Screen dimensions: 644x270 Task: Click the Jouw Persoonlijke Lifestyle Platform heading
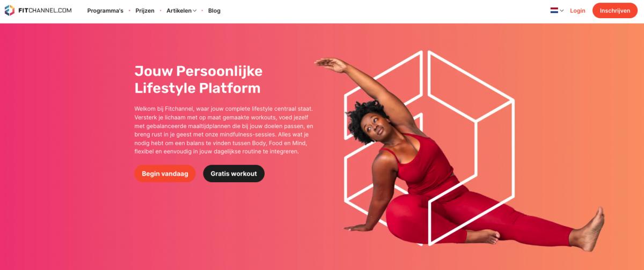click(x=199, y=79)
